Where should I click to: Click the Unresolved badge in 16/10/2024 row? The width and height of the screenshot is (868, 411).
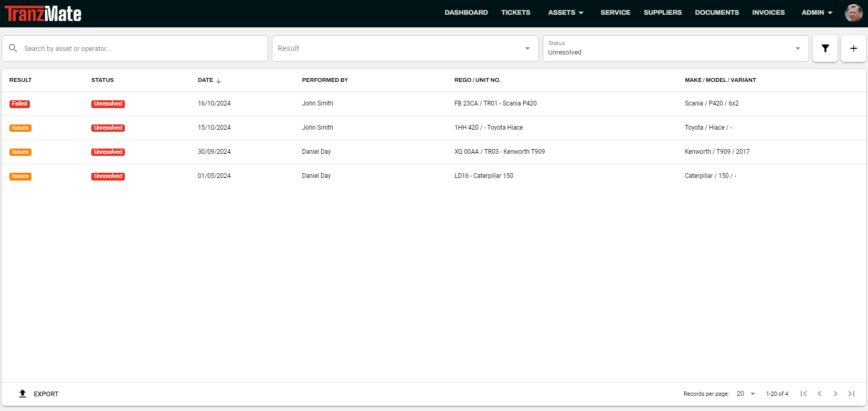pyautogui.click(x=108, y=104)
